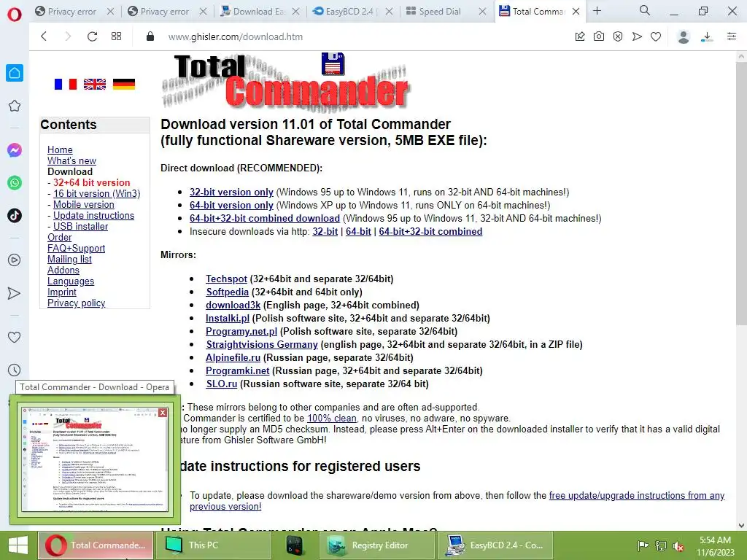Screen dimensions: 747x560
Task: Open USB installer in Contents
Action: [80, 226]
